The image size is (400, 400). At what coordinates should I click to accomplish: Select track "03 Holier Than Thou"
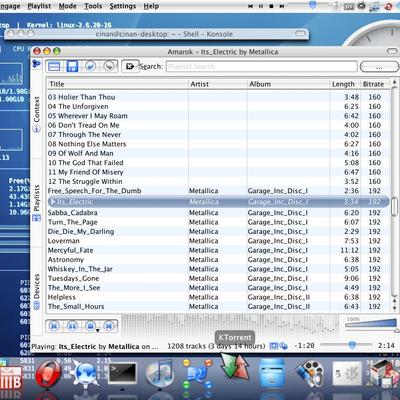pos(218,97)
